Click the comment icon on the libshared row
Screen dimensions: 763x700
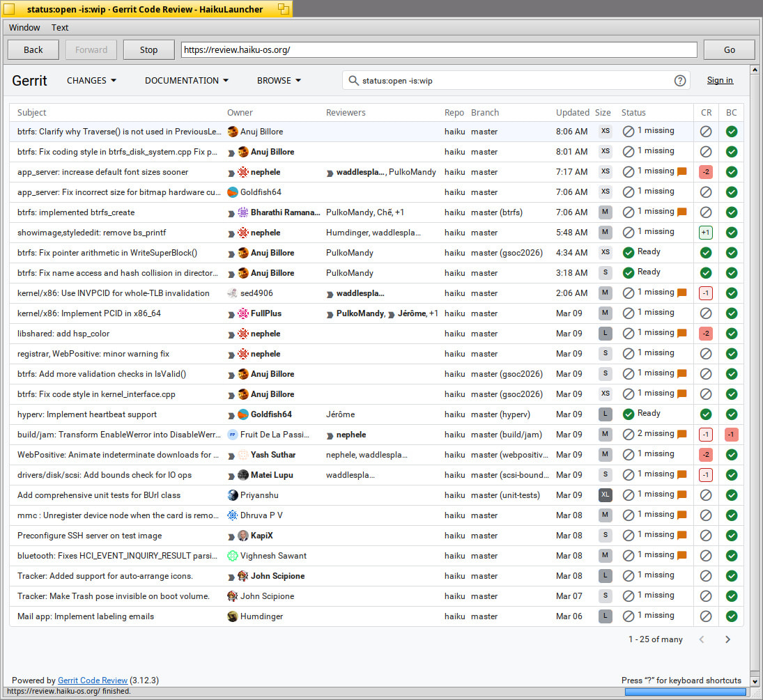point(681,334)
